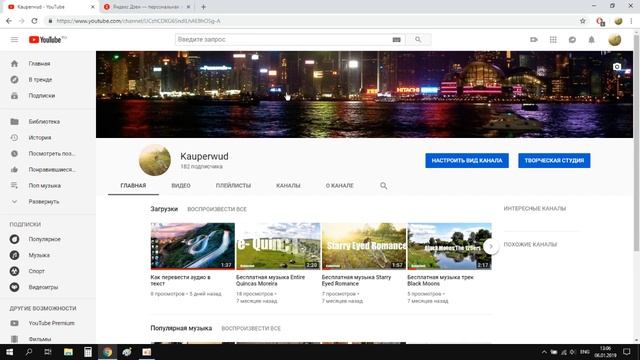Click Творческая студия button

554,160
